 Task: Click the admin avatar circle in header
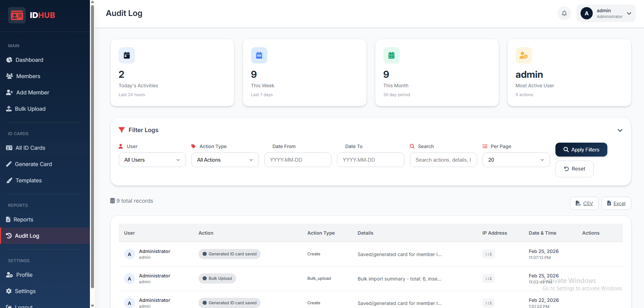click(586, 13)
